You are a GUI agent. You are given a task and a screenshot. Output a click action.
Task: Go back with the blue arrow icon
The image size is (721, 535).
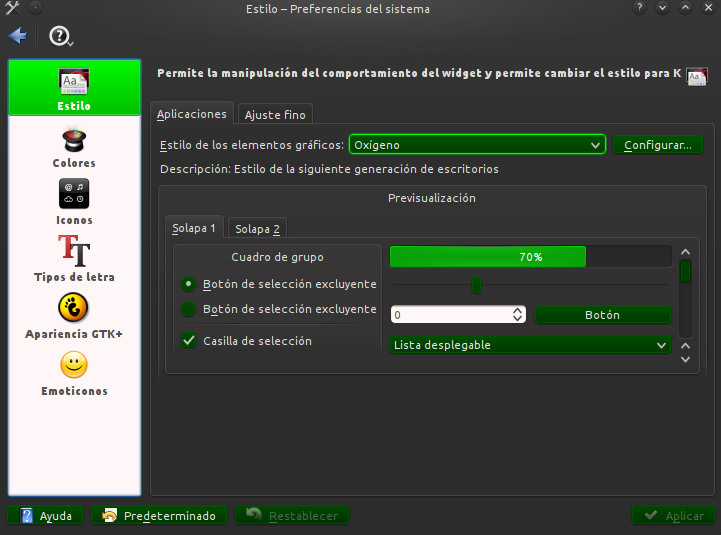(x=18, y=35)
